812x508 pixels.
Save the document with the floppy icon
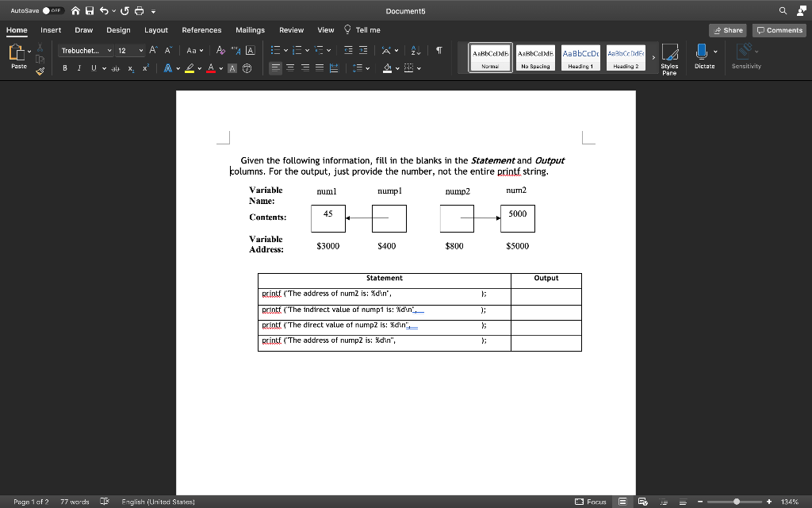click(90, 10)
